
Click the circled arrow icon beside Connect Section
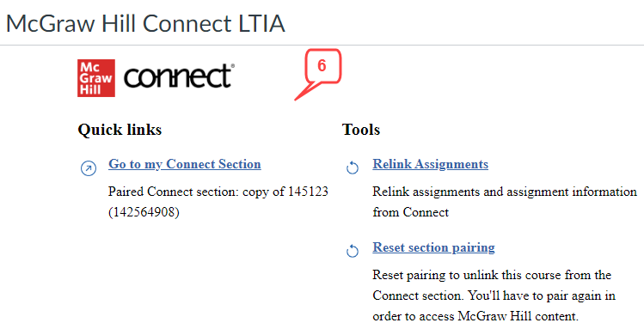pyautogui.click(x=89, y=168)
